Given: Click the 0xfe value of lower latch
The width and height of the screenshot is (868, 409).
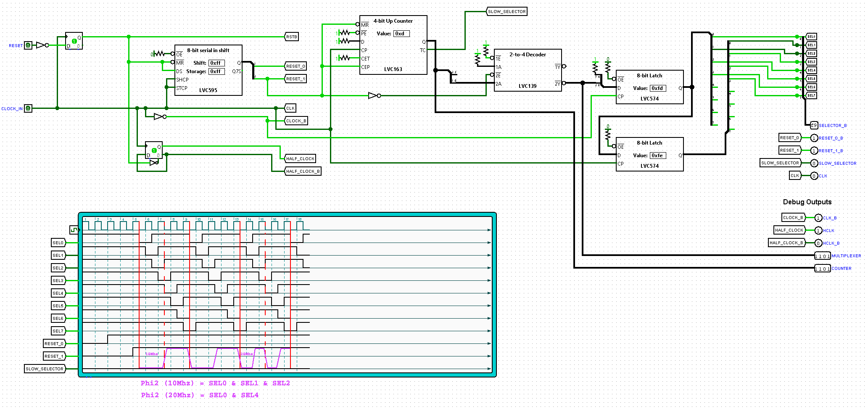Looking at the screenshot, I should (x=658, y=156).
